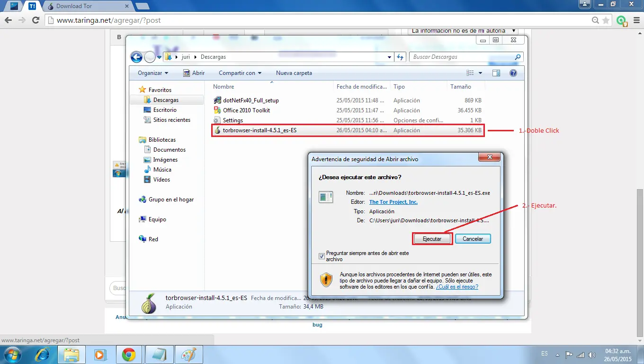The height and width of the screenshot is (364, 644).
Task: Select Descargas under Favoritos
Action: [166, 100]
